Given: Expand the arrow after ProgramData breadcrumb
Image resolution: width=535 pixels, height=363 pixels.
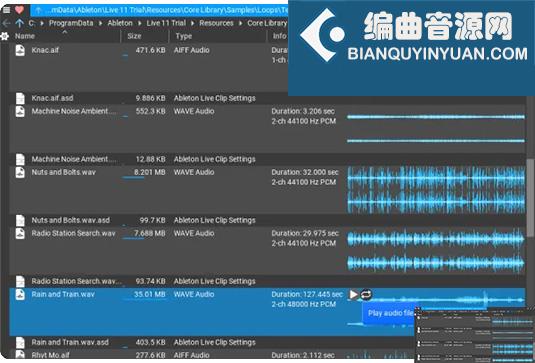Looking at the screenshot, I should pos(101,24).
